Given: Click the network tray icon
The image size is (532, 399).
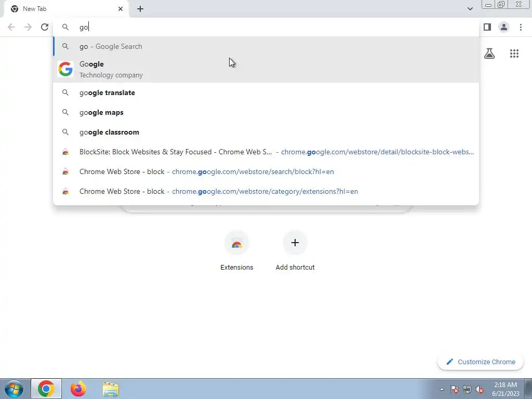Looking at the screenshot, I should 467,389.
